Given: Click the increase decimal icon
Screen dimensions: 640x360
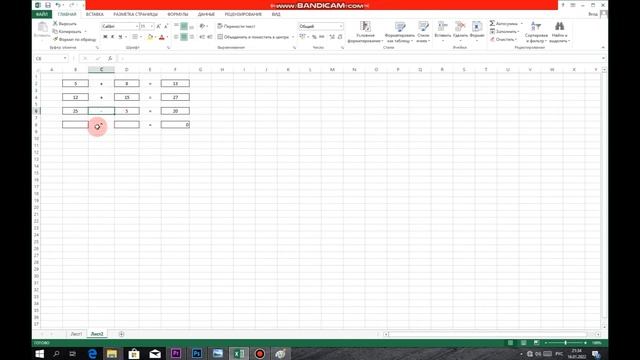Looking at the screenshot, I should [x=332, y=37].
